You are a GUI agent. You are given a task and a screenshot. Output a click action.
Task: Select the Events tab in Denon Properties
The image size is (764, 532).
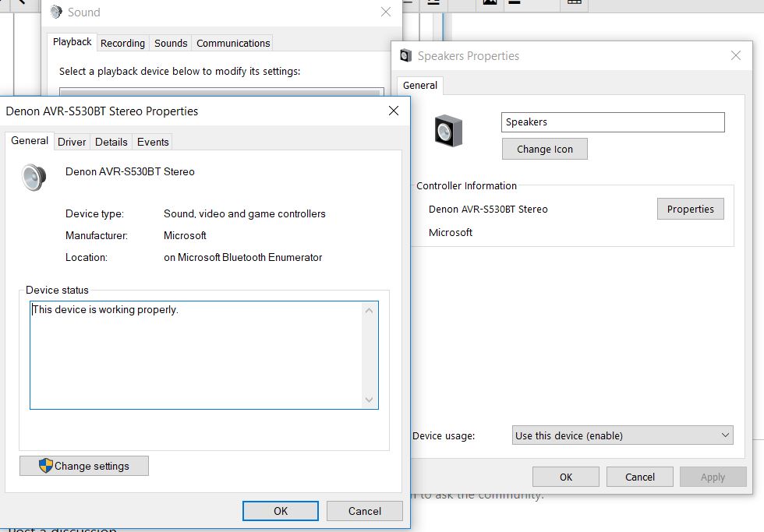(153, 142)
